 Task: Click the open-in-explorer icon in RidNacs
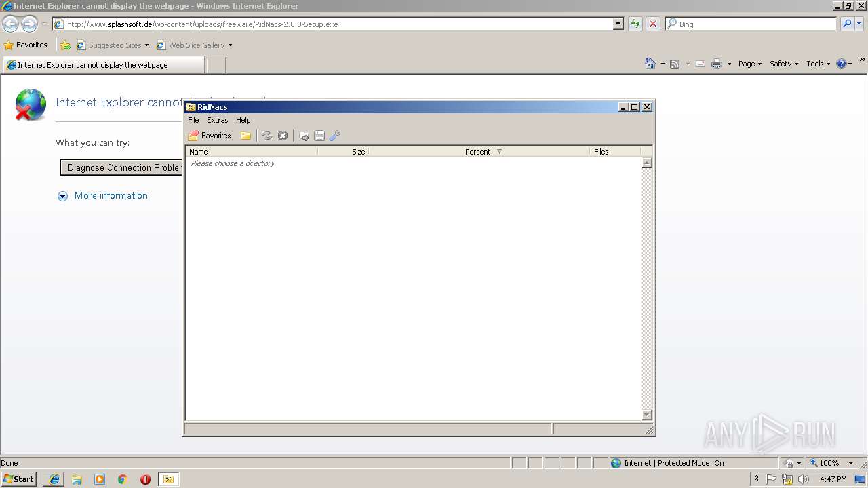click(x=304, y=136)
